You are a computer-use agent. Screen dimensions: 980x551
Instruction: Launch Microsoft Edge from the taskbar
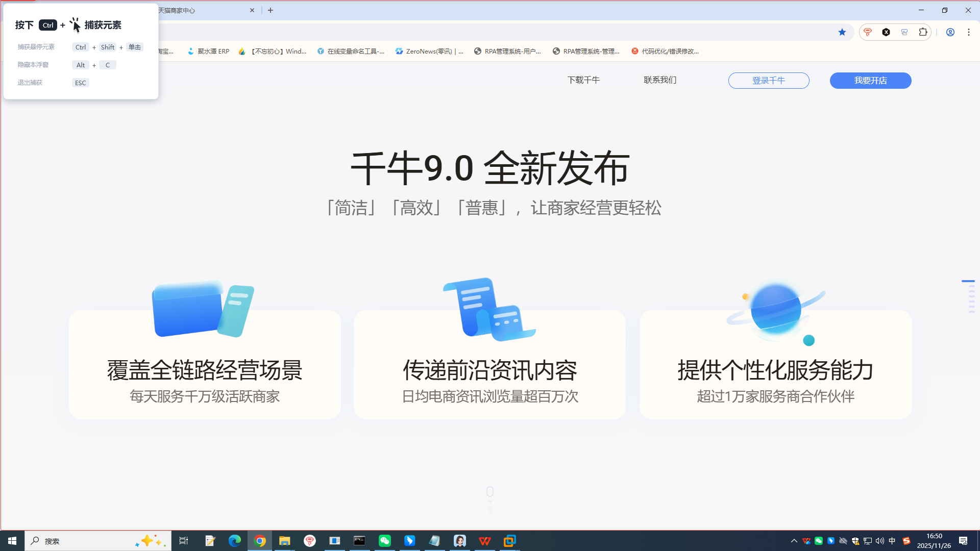coord(235,541)
